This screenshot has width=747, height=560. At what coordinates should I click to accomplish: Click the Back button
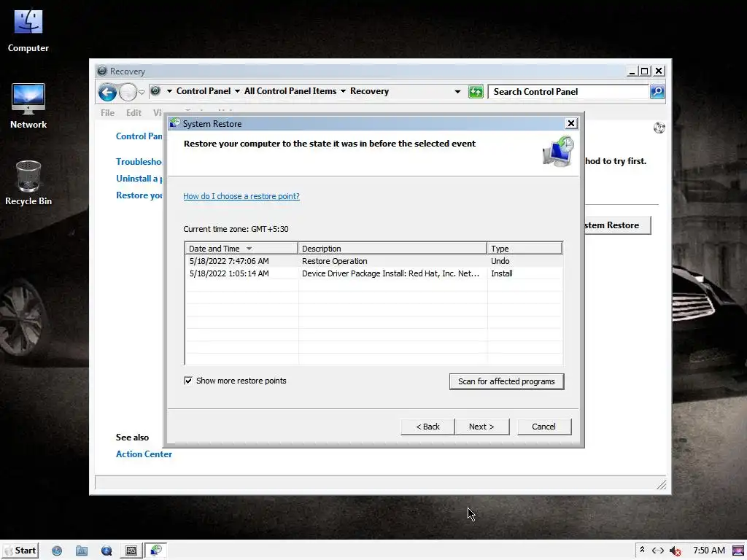click(427, 427)
